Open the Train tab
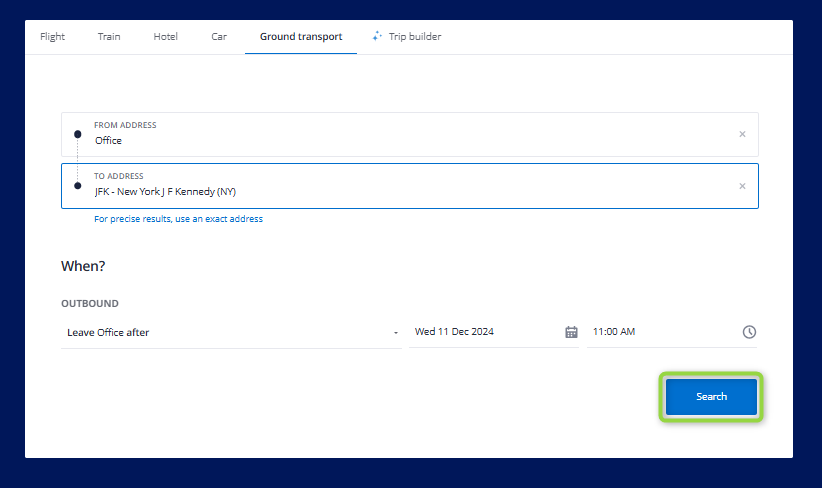Image resolution: width=822 pixels, height=488 pixels. coord(109,37)
